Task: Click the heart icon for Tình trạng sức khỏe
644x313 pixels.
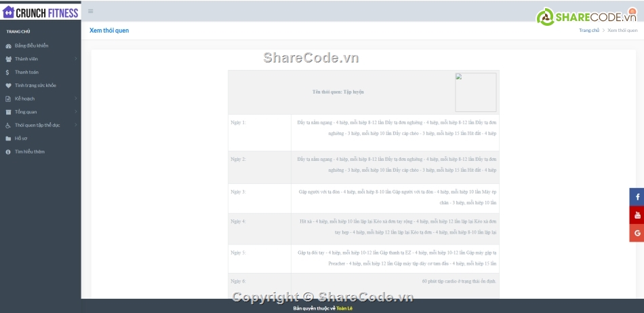Action: [x=8, y=86]
